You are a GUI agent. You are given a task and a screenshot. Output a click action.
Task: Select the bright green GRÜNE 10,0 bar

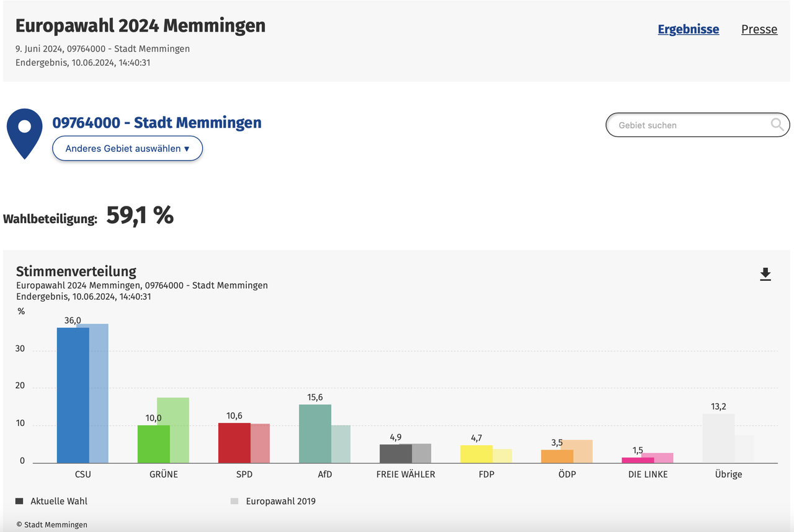click(153, 444)
